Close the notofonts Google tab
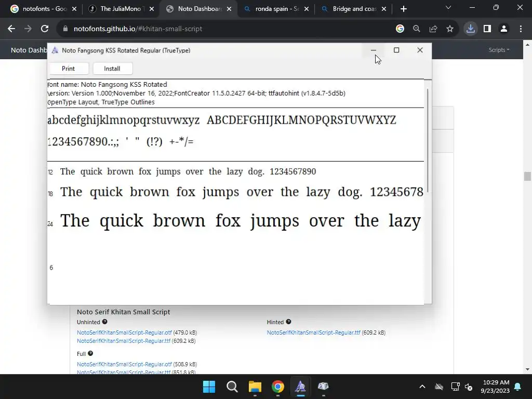The width and height of the screenshot is (532, 399). (74, 9)
